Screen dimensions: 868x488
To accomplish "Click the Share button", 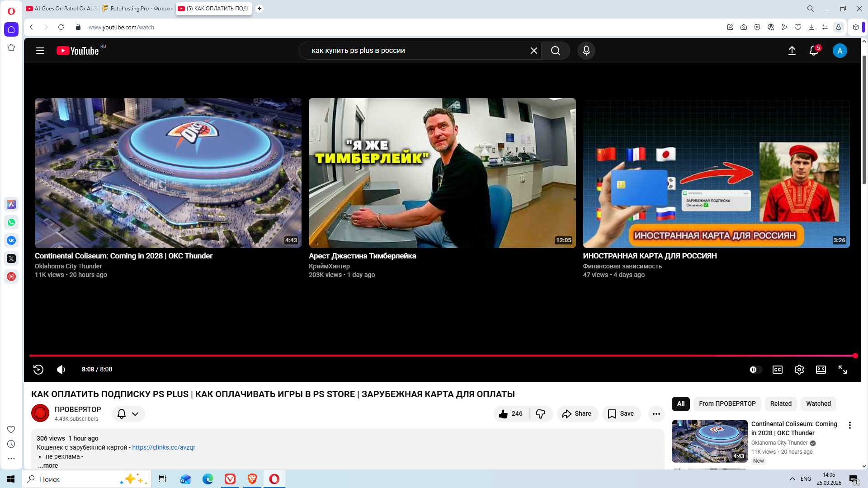I will tap(577, 414).
